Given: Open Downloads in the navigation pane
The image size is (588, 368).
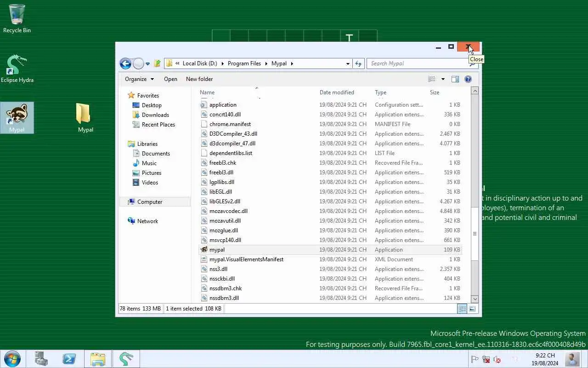Looking at the screenshot, I should coord(155,115).
